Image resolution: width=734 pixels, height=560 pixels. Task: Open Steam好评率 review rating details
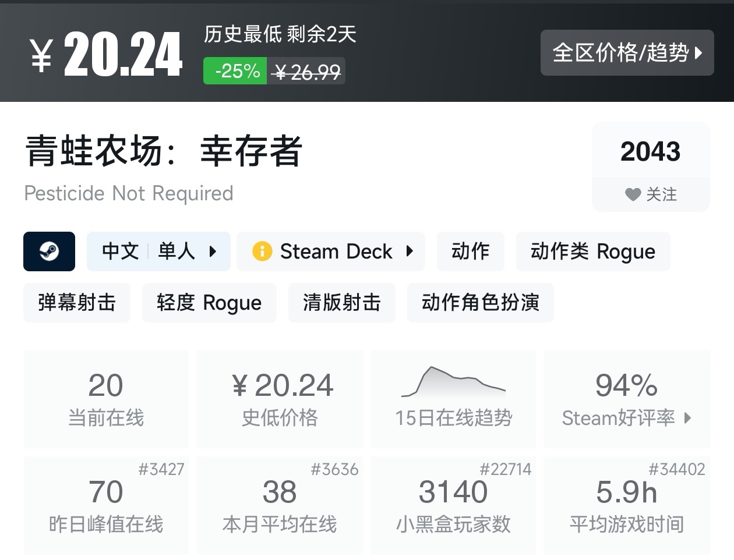[627, 417]
